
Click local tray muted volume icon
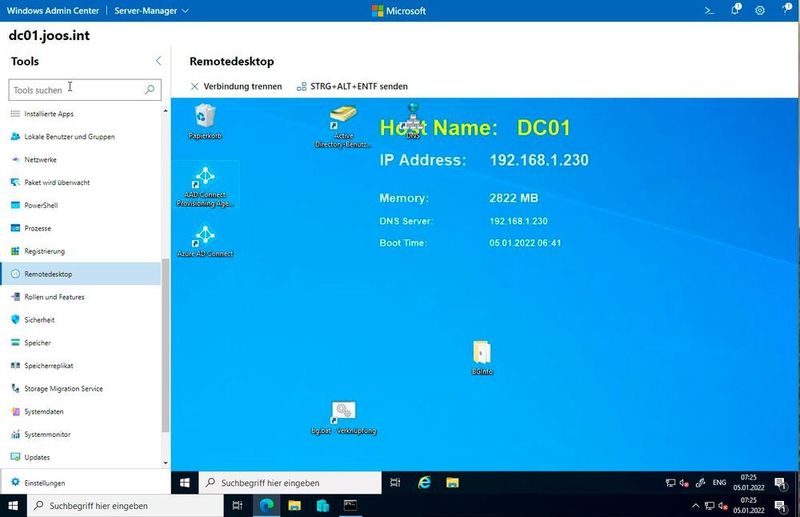[x=722, y=506]
